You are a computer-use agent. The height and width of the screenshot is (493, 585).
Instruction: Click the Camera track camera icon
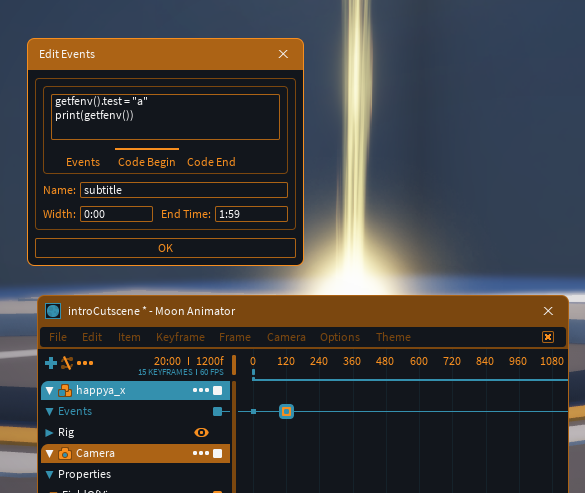click(65, 453)
